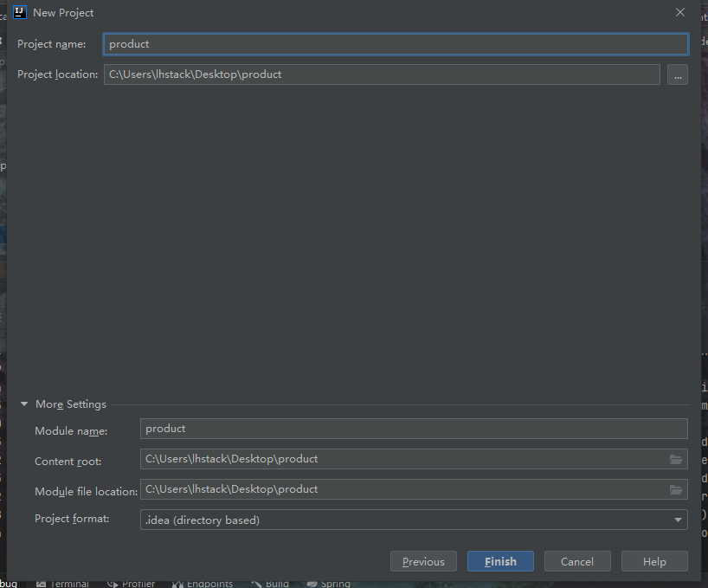Browse project location with ellipsis button

coord(678,74)
